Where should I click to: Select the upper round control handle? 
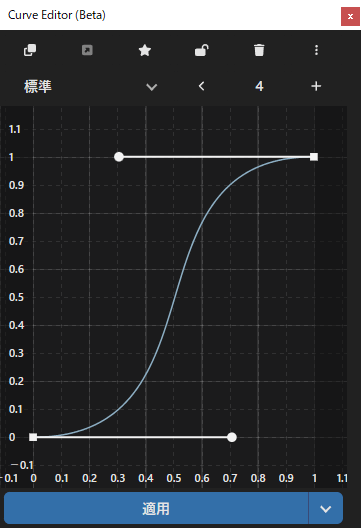click(119, 157)
